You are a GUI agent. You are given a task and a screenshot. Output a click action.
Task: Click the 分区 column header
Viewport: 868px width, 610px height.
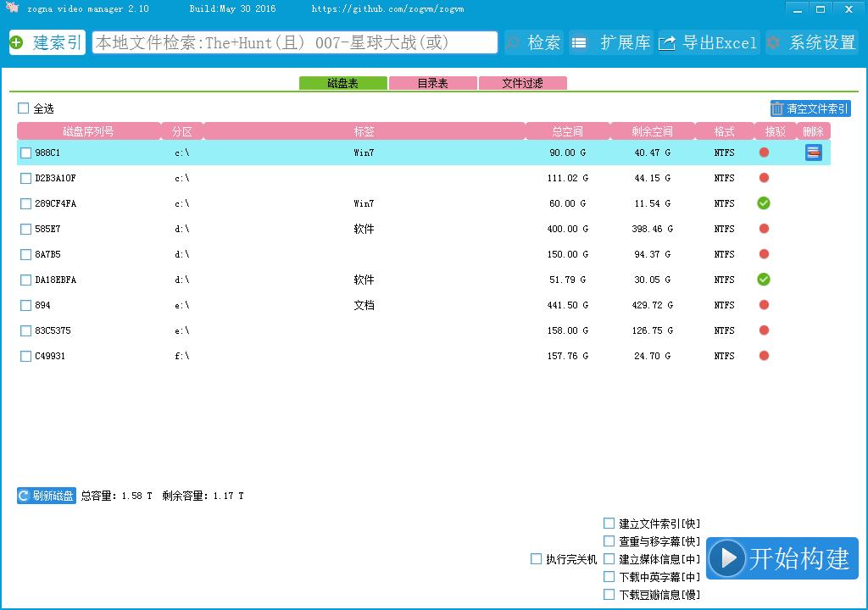tap(182, 131)
